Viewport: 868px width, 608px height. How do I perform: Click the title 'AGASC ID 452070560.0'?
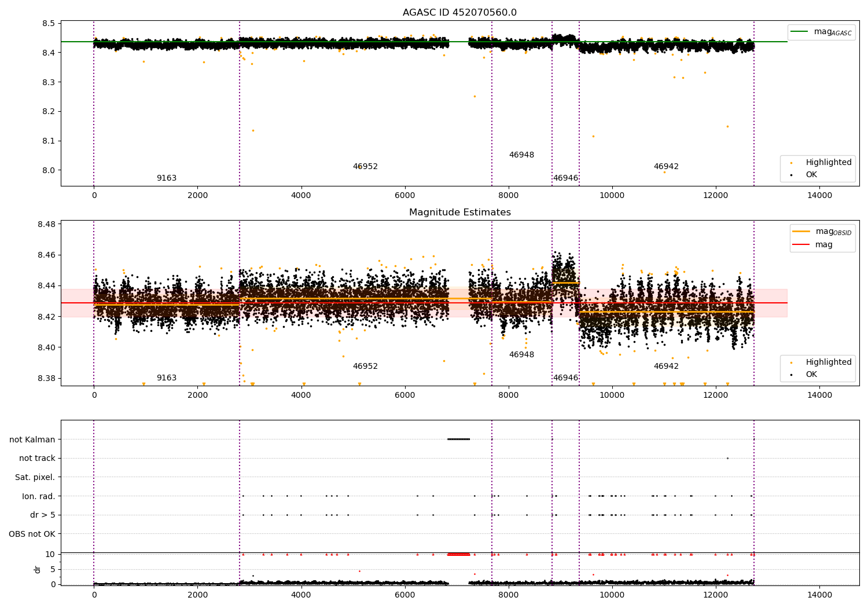tap(460, 13)
